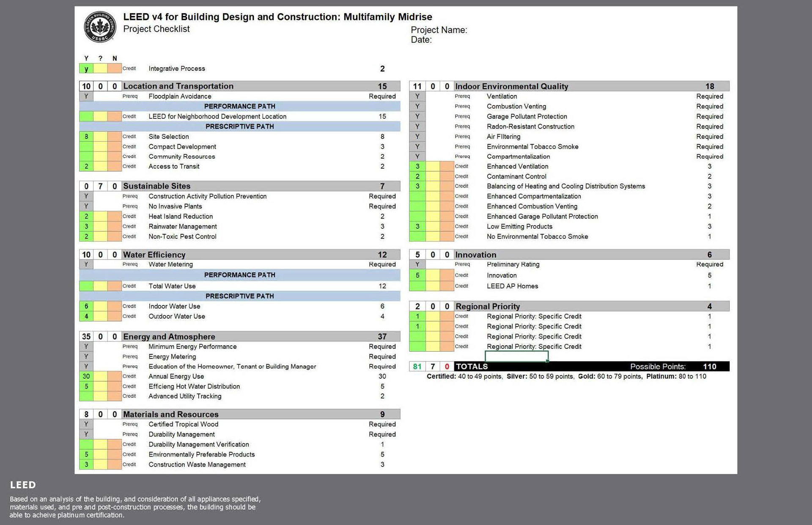Select 'Non-Toxic Pest Control' credit
812x525 pixels.
182,237
